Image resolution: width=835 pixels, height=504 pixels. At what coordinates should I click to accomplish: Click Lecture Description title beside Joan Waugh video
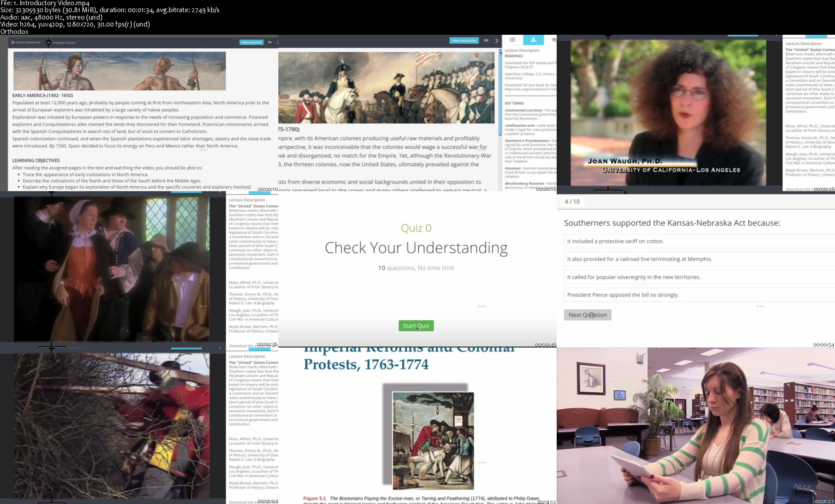point(804,43)
